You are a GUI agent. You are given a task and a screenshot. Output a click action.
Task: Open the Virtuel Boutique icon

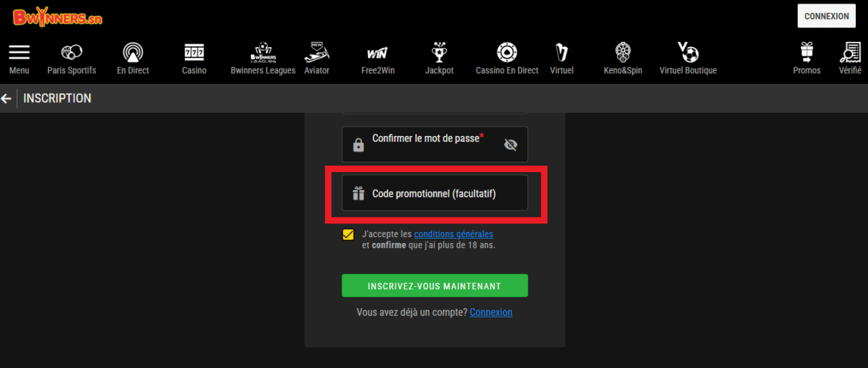point(688,52)
